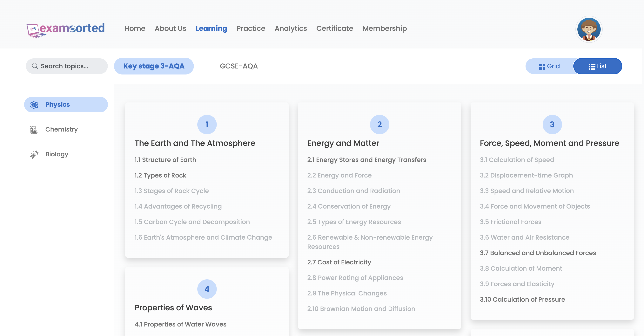Click the Search topics input field
The image size is (644, 336).
(x=67, y=66)
